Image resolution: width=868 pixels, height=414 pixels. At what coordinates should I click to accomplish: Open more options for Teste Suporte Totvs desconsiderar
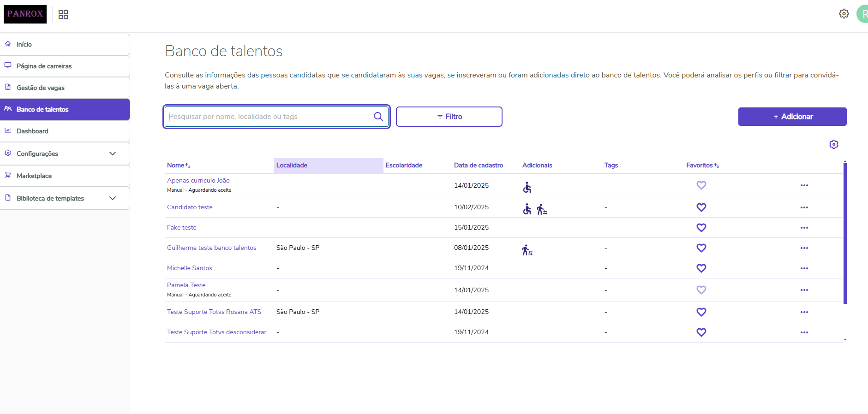tap(804, 332)
